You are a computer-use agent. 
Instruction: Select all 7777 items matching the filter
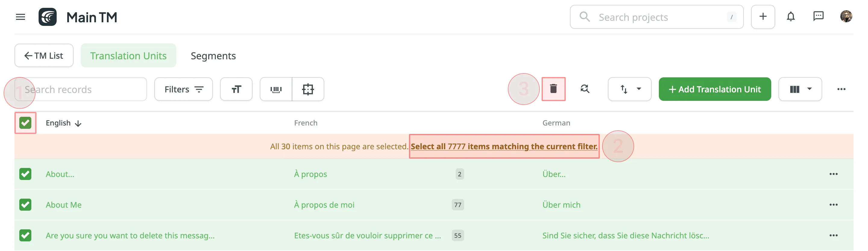503,146
